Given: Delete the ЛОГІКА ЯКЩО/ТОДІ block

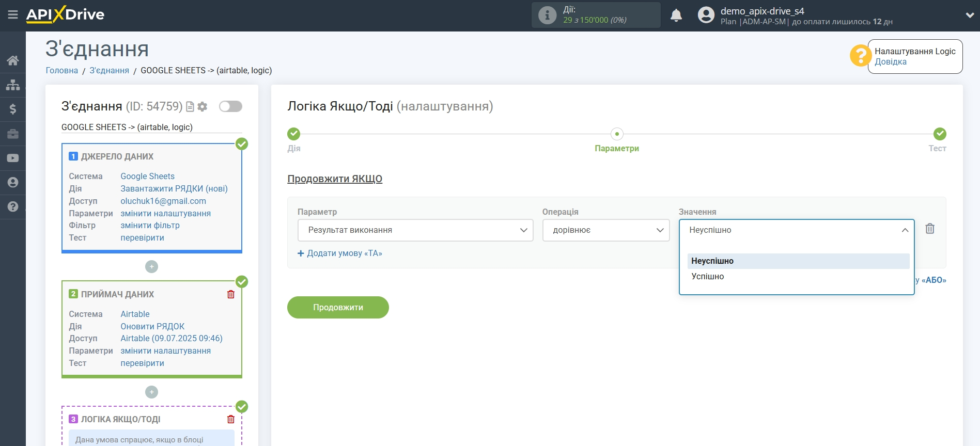Looking at the screenshot, I should point(231,419).
